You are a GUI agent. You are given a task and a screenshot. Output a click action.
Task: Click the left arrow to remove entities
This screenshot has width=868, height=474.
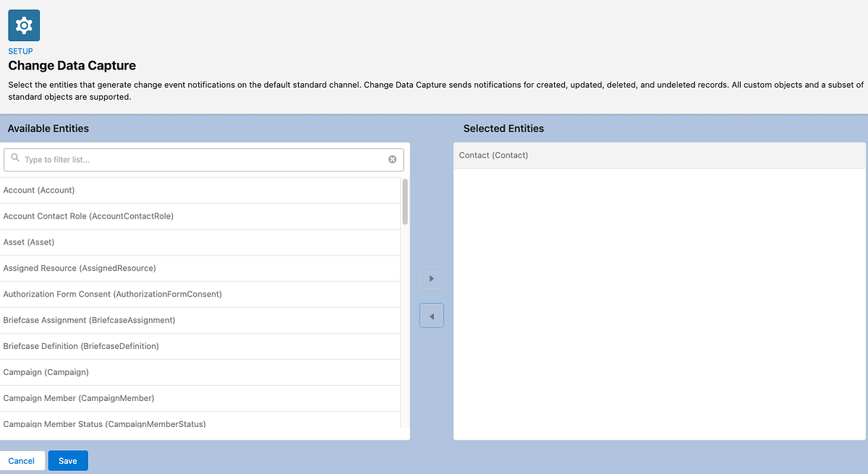[431, 315]
